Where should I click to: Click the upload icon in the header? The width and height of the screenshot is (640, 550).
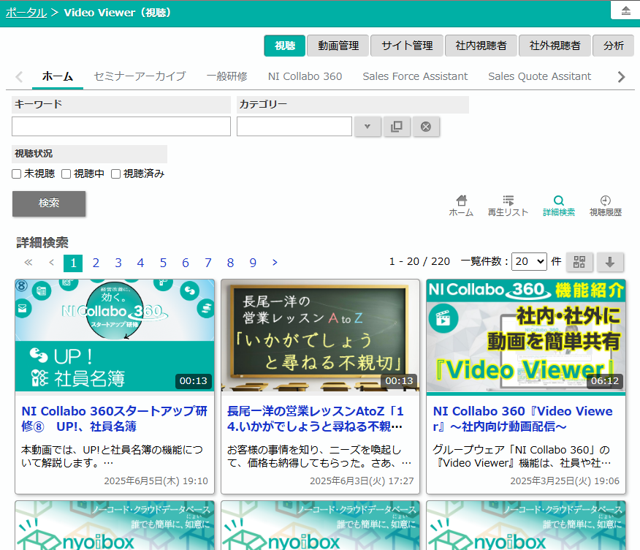[x=625, y=11]
